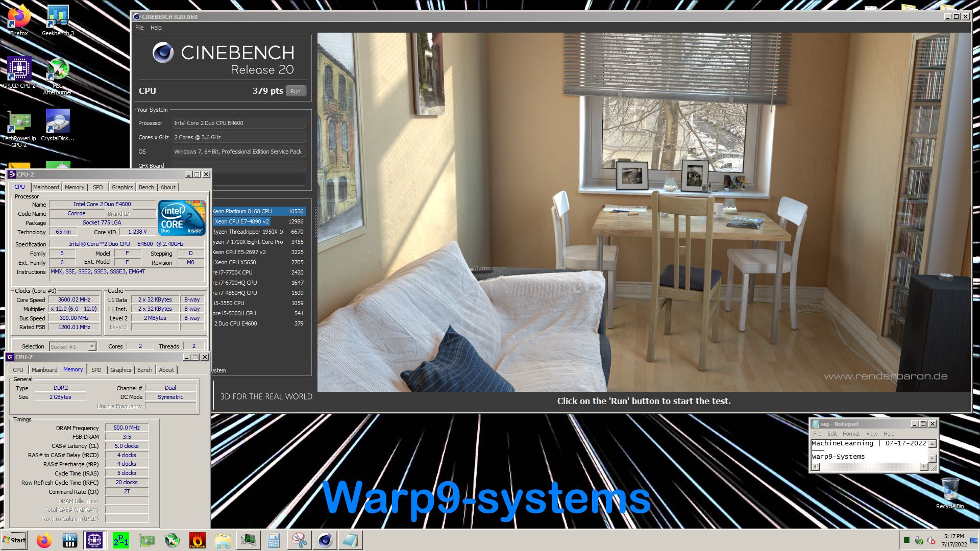
Task: Expand the Socket #1 selection dropdown
Action: click(x=92, y=346)
